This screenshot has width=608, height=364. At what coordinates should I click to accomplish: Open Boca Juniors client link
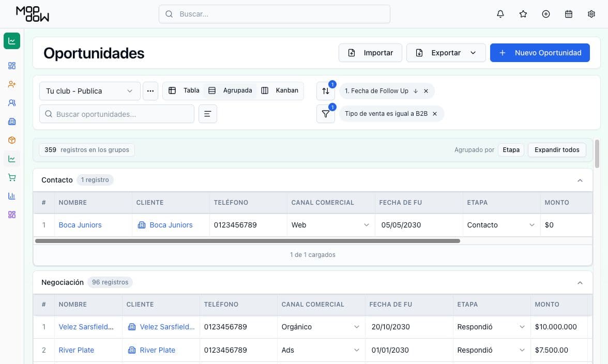tap(171, 225)
